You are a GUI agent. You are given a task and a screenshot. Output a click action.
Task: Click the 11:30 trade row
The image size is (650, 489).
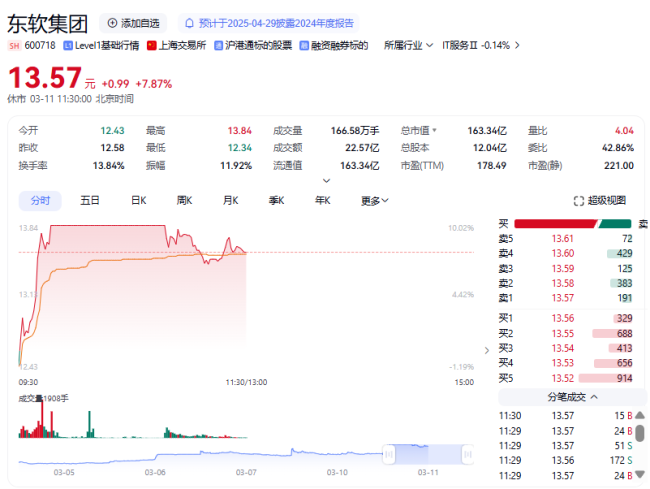coord(565,416)
